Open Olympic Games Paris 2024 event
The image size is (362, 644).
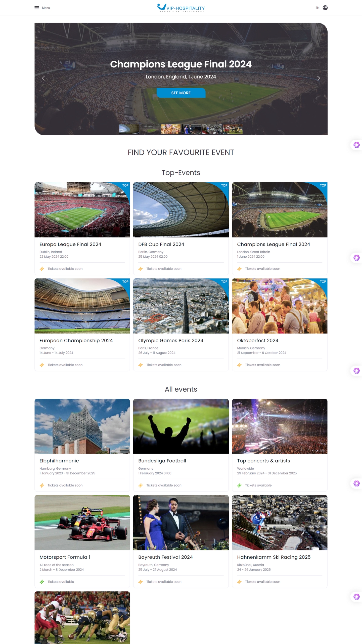[171, 340]
